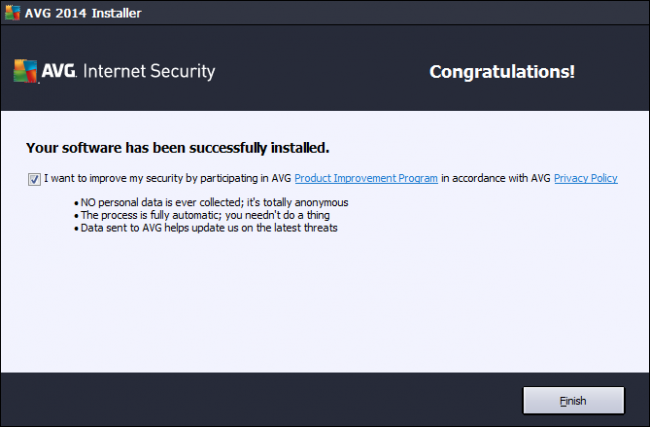Click the empty white area below the bullets
Screen dimensions: 650x427
click(325, 300)
